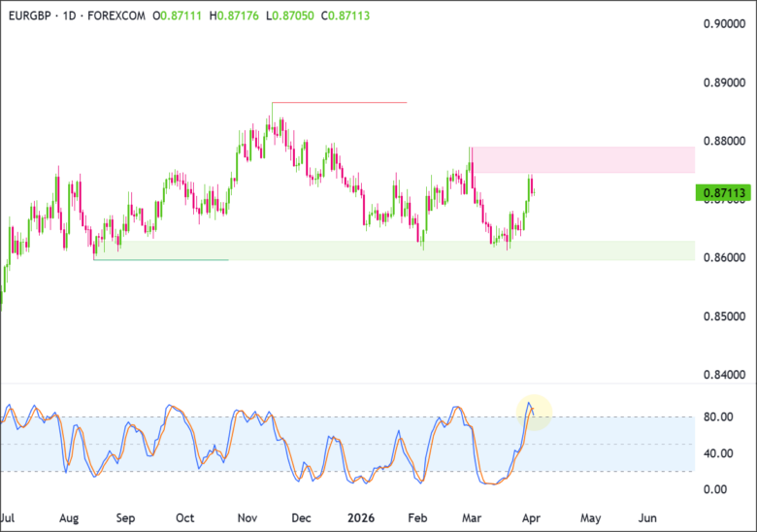The height and width of the screenshot is (532, 757).
Task: Click the Mar label on the time axis
Action: point(472,518)
